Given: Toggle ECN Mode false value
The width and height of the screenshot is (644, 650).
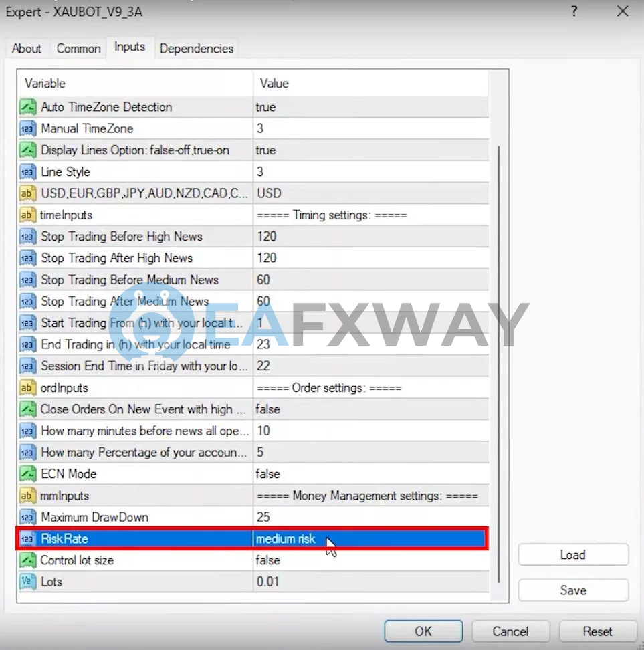Looking at the screenshot, I should (x=370, y=474).
